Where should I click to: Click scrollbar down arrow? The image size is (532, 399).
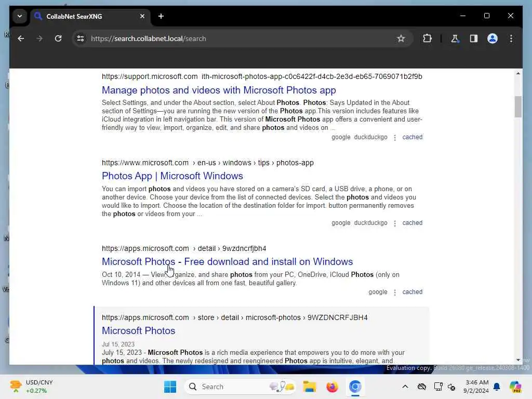point(518,360)
